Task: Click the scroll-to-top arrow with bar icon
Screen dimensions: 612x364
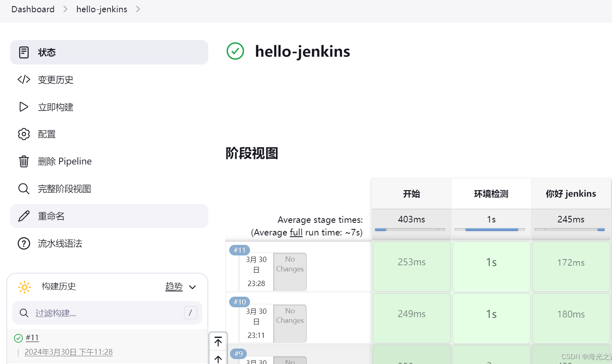Action: click(218, 342)
